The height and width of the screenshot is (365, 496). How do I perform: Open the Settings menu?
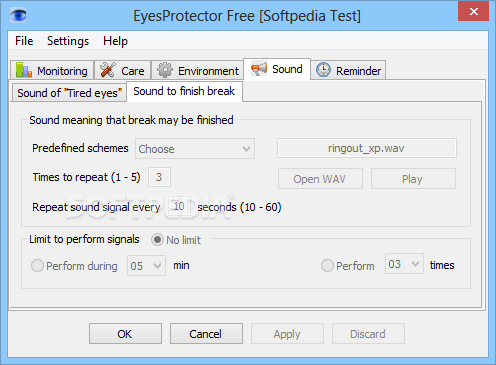pyautogui.click(x=68, y=41)
